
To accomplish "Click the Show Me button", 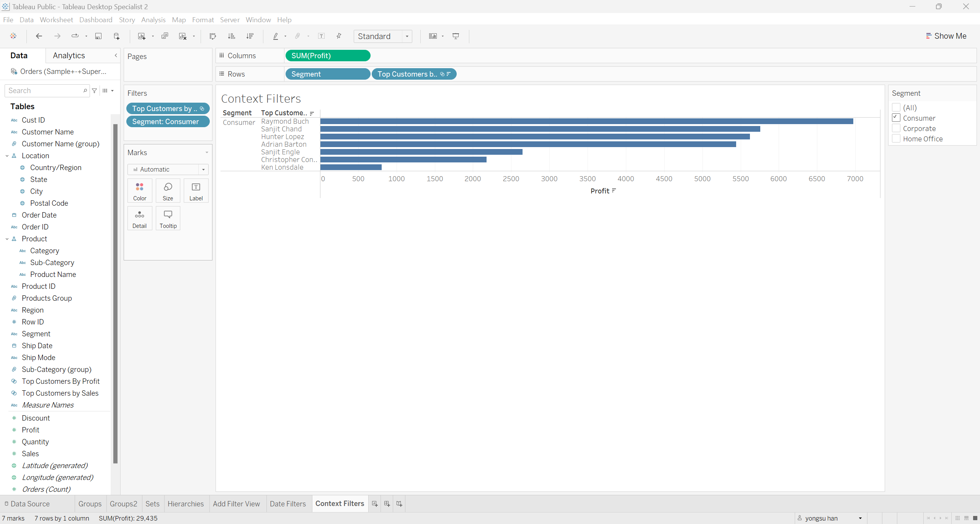I will (x=946, y=36).
